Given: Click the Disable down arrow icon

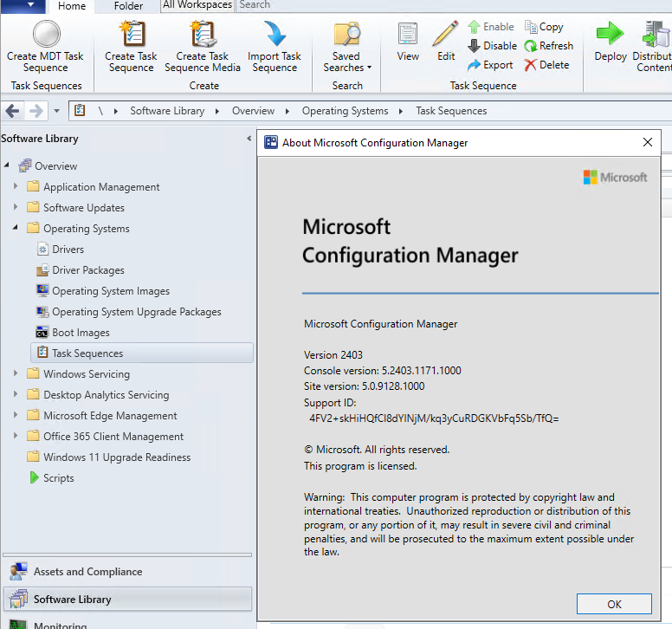Looking at the screenshot, I should pos(474,45).
